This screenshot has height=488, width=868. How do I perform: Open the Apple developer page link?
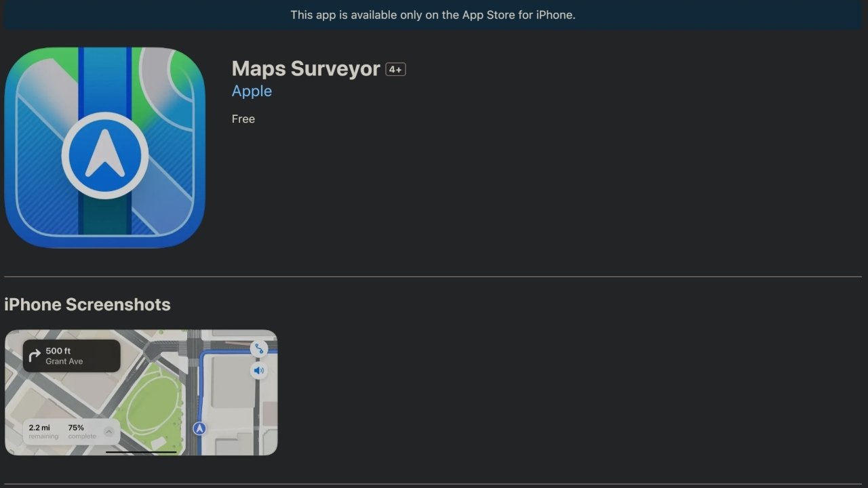[252, 91]
